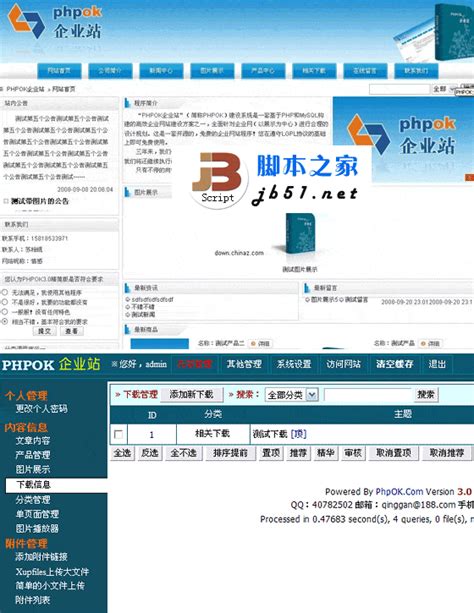The height and width of the screenshot is (613, 474).
Task: Click 清空缓存 in the admin top menu
Action: point(395,364)
